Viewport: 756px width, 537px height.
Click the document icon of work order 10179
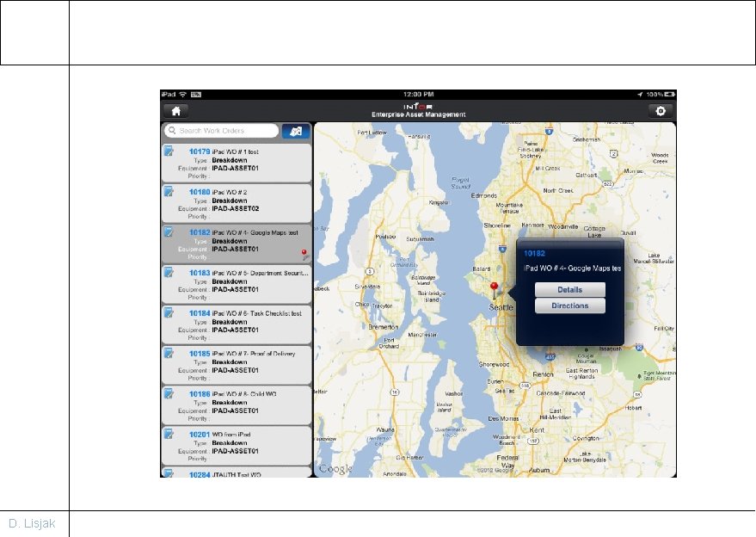(169, 151)
